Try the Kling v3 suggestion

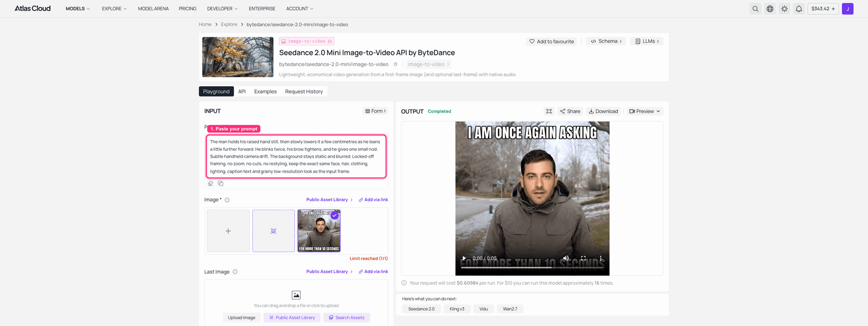tap(457, 309)
